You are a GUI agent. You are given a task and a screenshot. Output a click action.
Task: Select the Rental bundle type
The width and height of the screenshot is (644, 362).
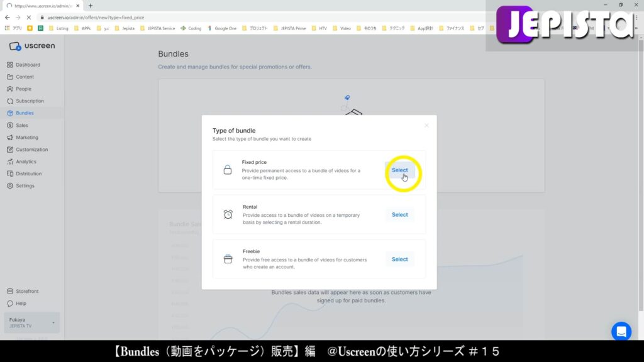point(399,215)
